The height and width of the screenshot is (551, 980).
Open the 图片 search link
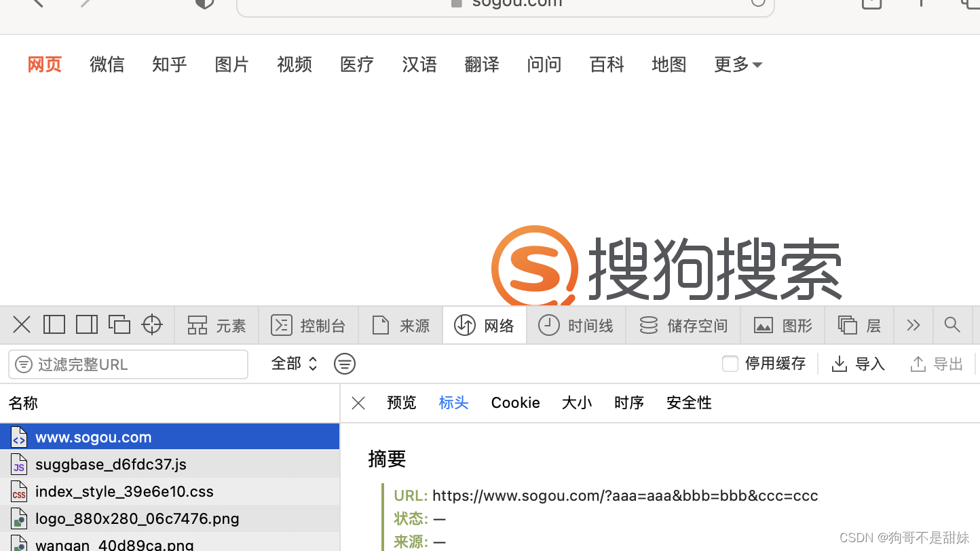pyautogui.click(x=232, y=64)
